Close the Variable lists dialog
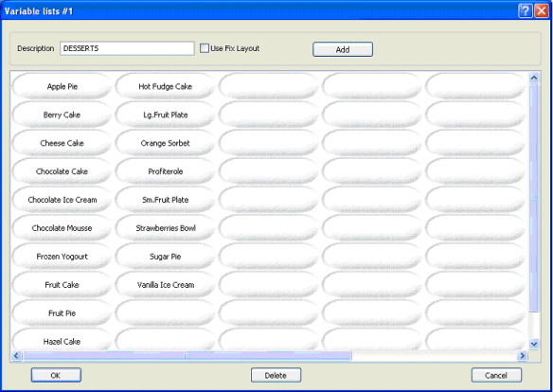The height and width of the screenshot is (392, 553). [541, 11]
